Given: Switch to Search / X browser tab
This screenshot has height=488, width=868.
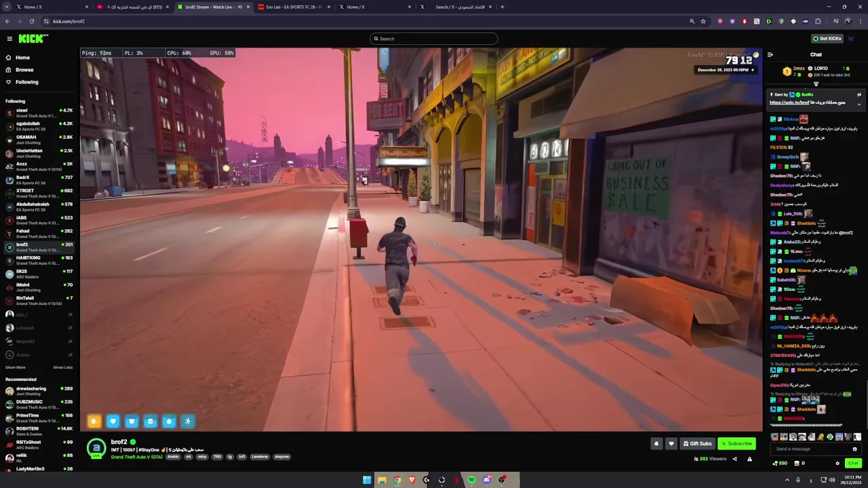Looking at the screenshot, I should 456,7.
